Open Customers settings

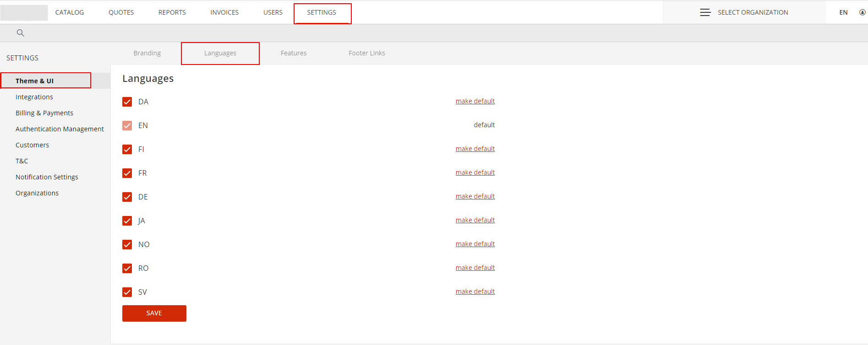point(32,145)
